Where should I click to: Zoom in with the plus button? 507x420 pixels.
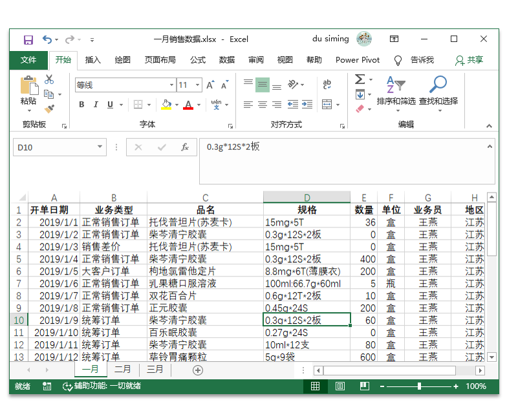click(x=456, y=386)
